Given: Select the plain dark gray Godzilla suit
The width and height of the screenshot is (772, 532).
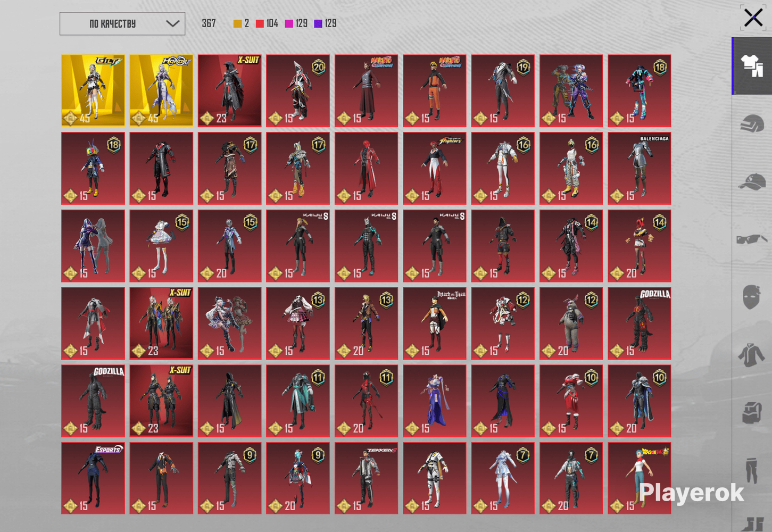Looking at the screenshot, I should click(93, 401).
